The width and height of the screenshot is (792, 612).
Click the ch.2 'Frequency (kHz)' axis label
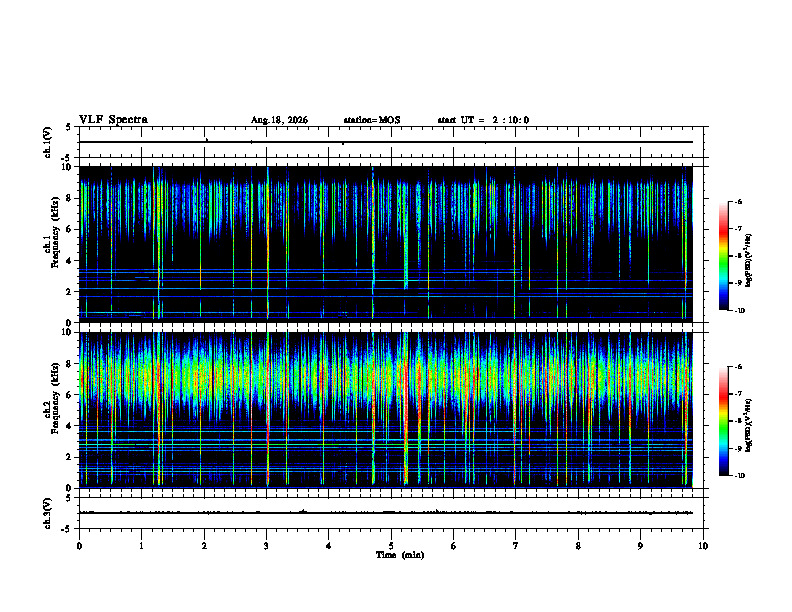pos(55,398)
